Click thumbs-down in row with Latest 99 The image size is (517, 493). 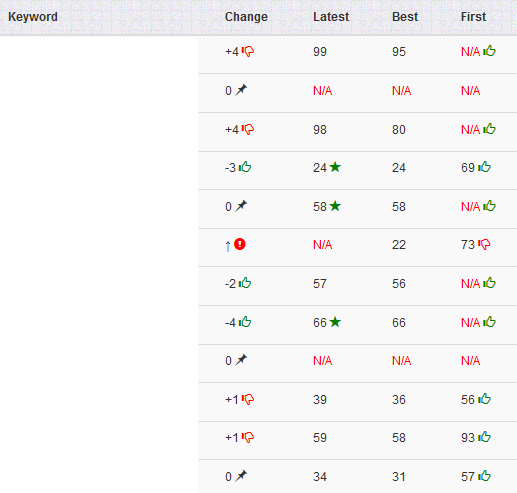click(248, 51)
